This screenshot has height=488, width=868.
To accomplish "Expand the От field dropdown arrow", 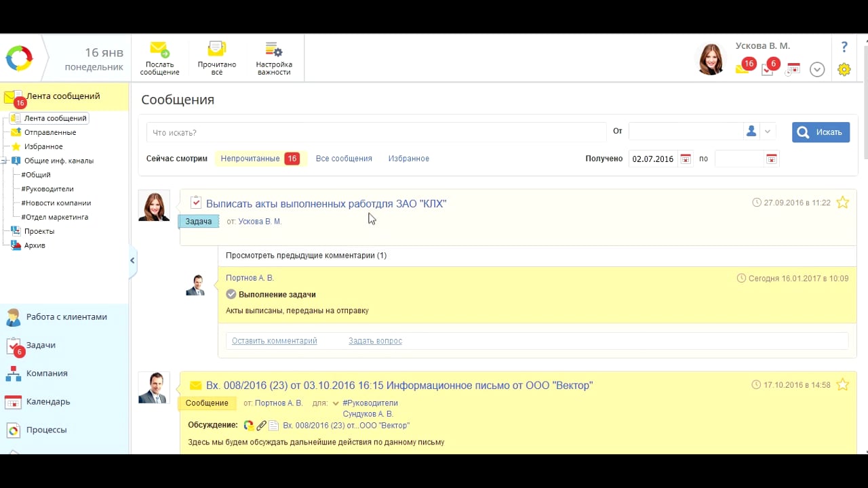I will 768,132.
